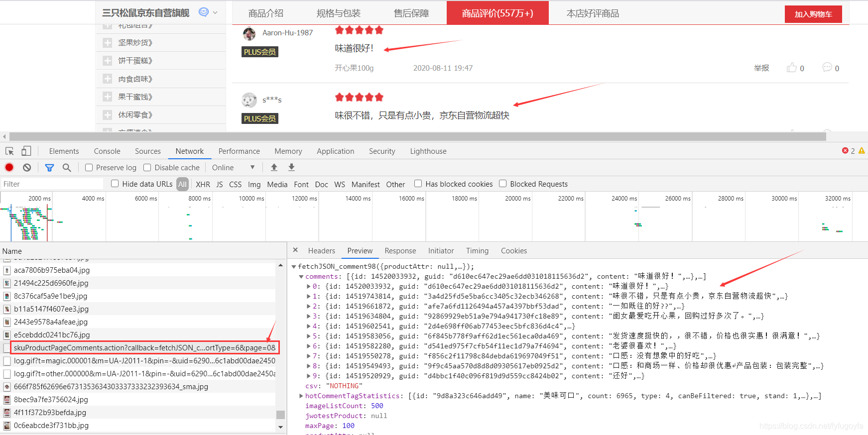This screenshot has width=868, height=435.
Task: Click the import HAR upload icon
Action: [x=274, y=167]
